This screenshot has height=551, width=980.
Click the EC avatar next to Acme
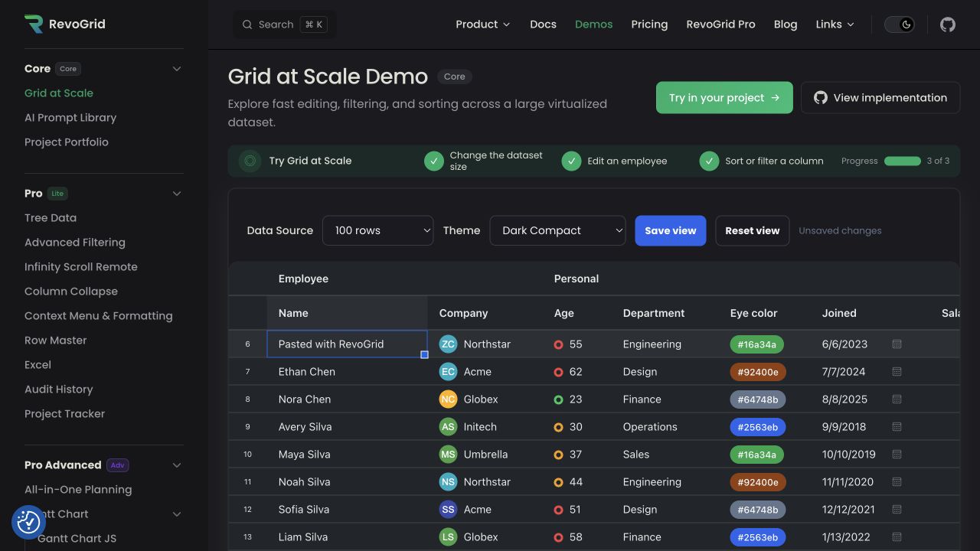point(448,372)
